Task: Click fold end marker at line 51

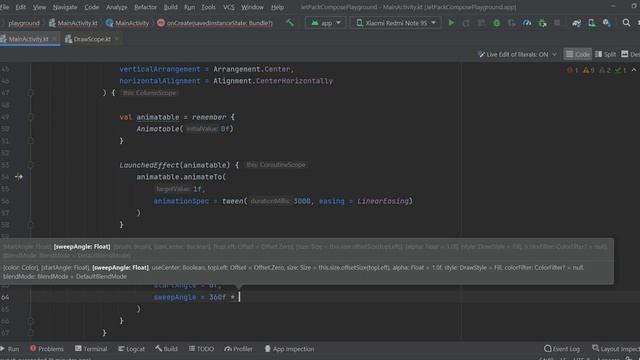Action: coord(30,141)
